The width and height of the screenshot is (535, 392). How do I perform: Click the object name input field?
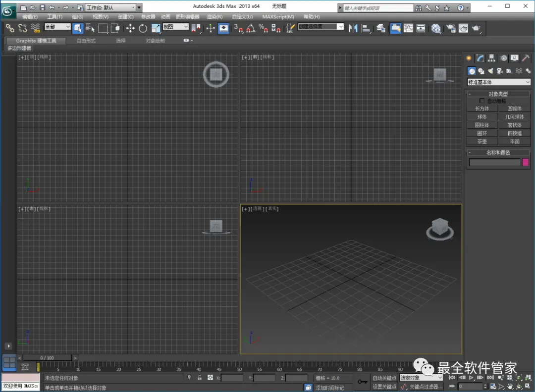point(495,162)
